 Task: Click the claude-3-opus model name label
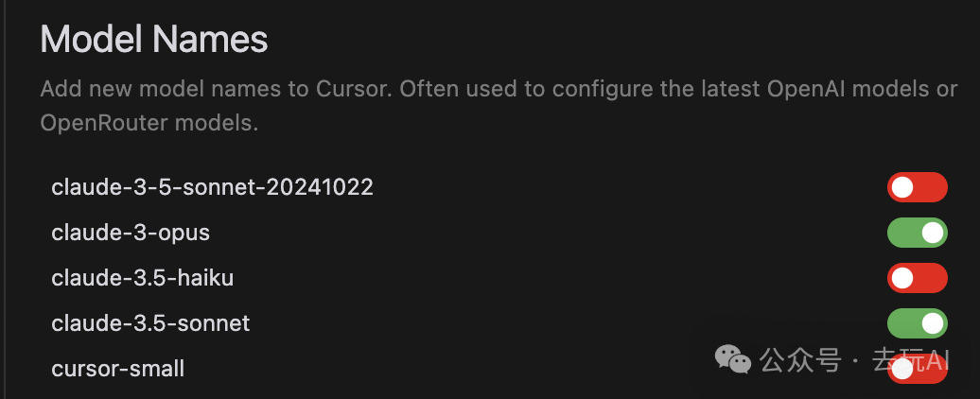131,233
